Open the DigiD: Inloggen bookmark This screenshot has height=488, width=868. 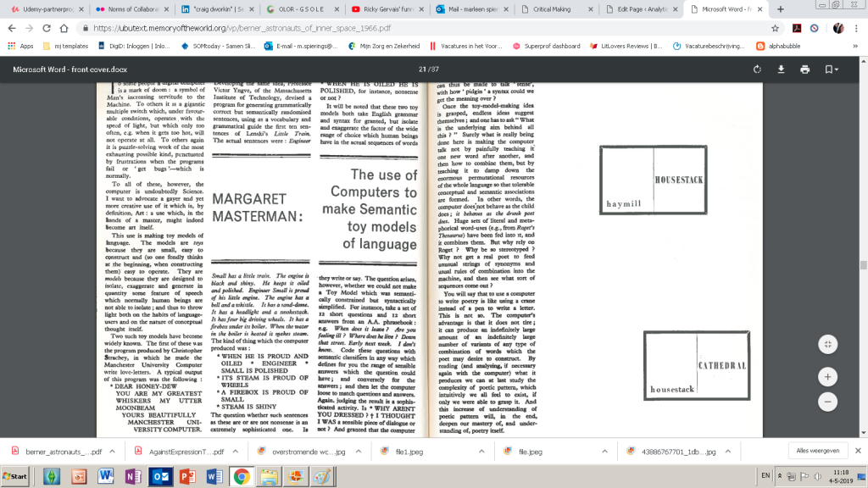click(x=133, y=46)
